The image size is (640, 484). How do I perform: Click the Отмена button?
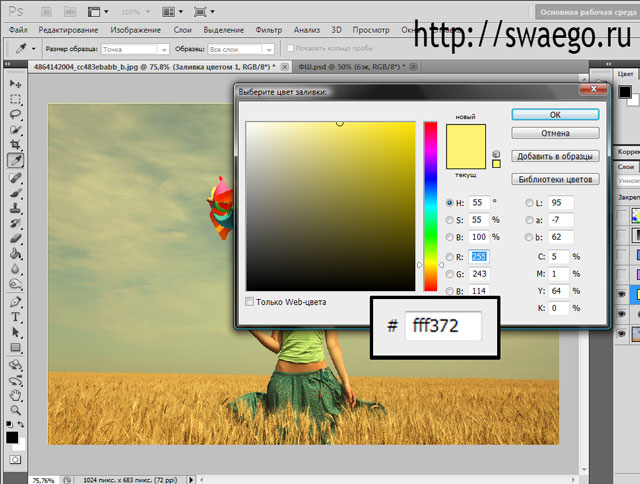coord(555,133)
